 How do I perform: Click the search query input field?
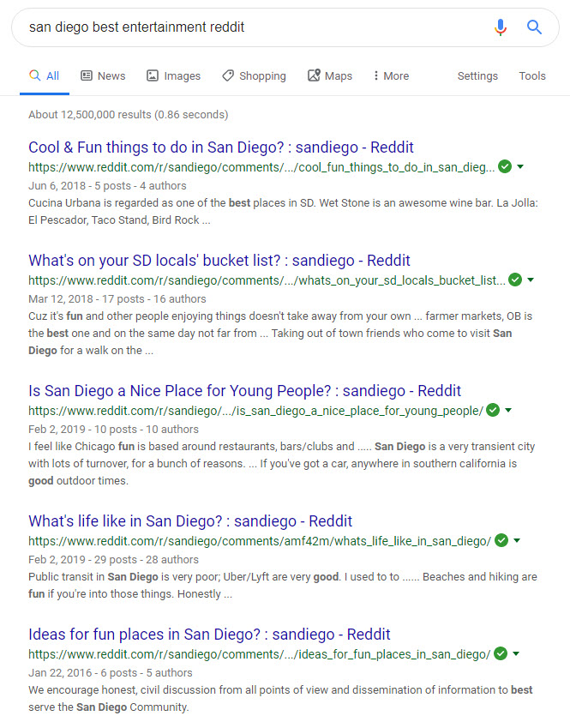pyautogui.click(x=249, y=27)
